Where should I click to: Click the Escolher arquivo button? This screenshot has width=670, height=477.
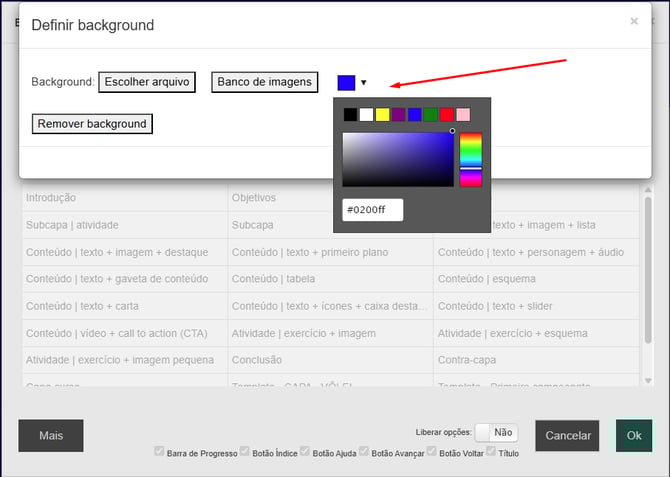click(146, 82)
